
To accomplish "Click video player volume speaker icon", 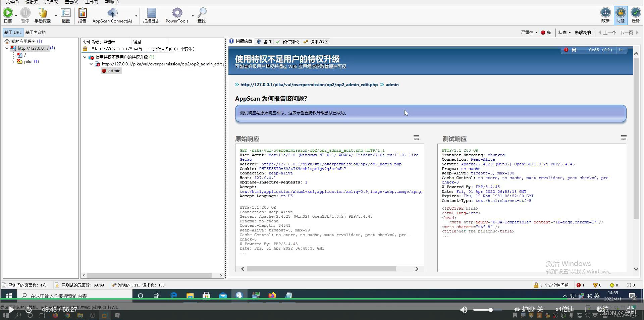I will [464, 310].
